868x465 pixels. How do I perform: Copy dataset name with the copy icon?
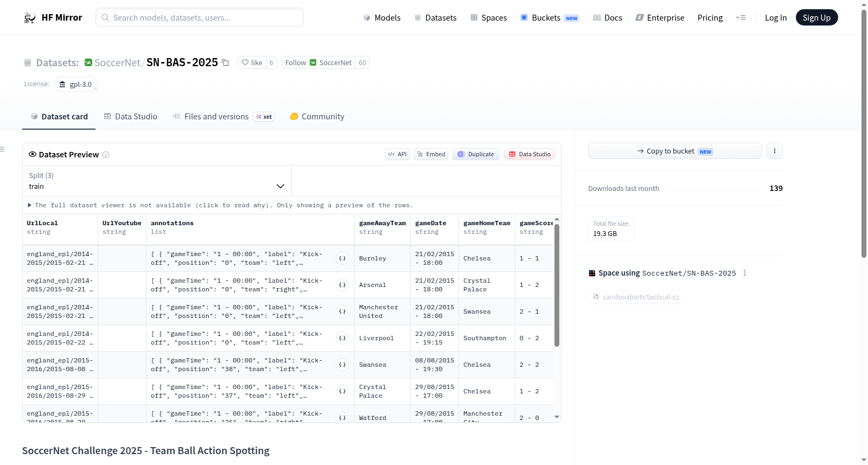(226, 63)
